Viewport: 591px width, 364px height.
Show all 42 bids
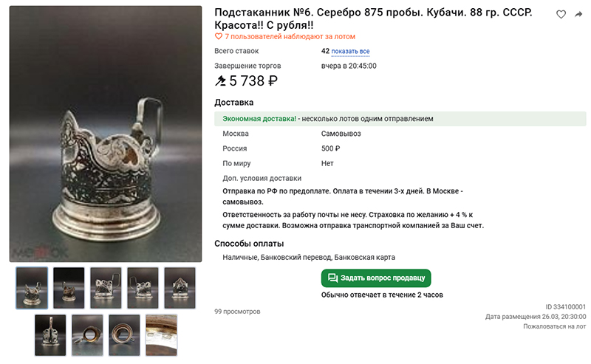click(x=350, y=51)
